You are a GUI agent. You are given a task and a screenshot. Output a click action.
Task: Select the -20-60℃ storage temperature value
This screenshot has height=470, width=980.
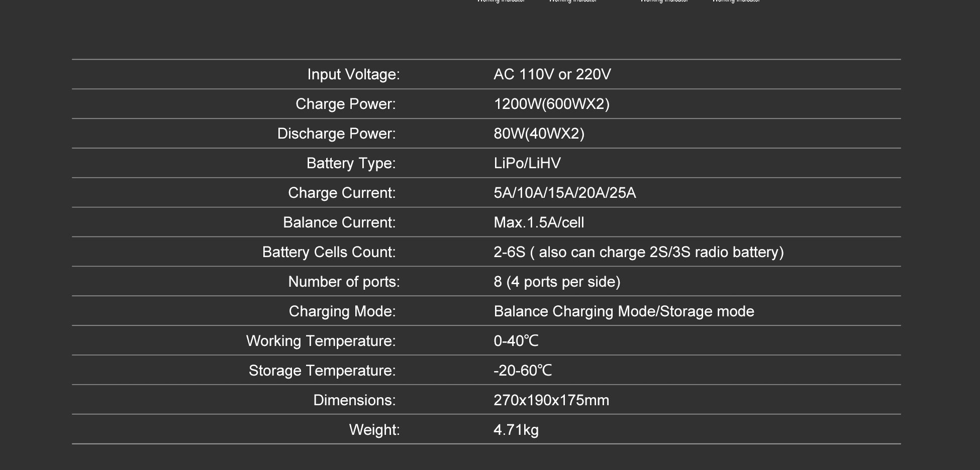point(523,371)
